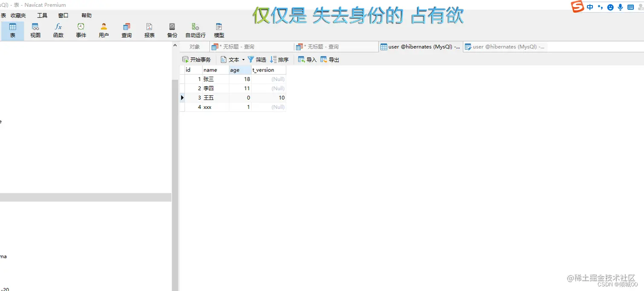Screen dimensions: 644x291
Task: Open the 查询 (Query) tool icon
Action: click(x=126, y=29)
